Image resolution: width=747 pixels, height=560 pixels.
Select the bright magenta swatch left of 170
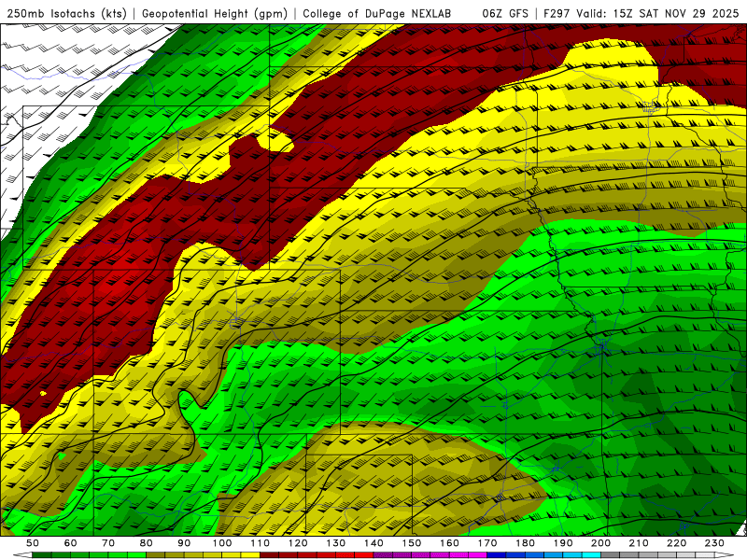[x=478, y=555]
